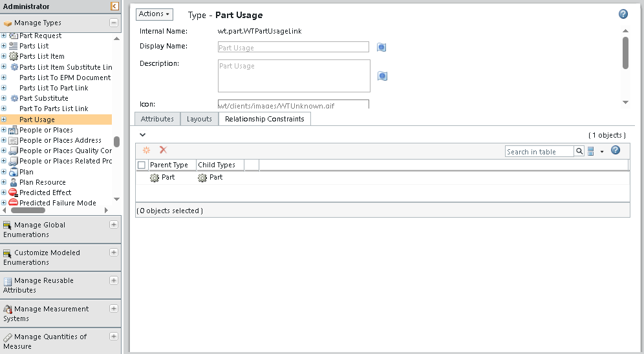Collapse the Administrator side panel arrow
The image size is (644, 354).
tap(114, 6)
